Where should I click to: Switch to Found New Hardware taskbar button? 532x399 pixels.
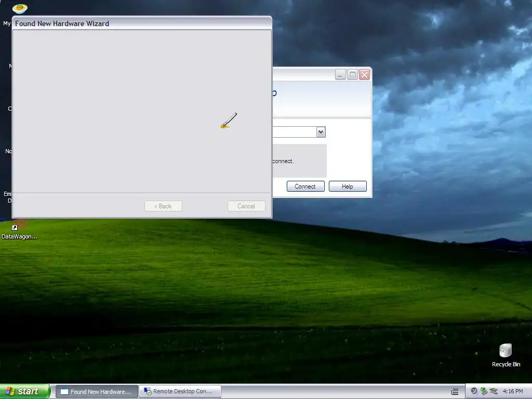(97, 392)
